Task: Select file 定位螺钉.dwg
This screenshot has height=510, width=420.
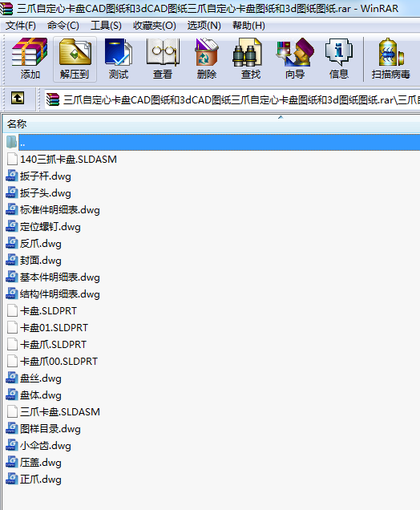Action: pyautogui.click(x=50, y=227)
